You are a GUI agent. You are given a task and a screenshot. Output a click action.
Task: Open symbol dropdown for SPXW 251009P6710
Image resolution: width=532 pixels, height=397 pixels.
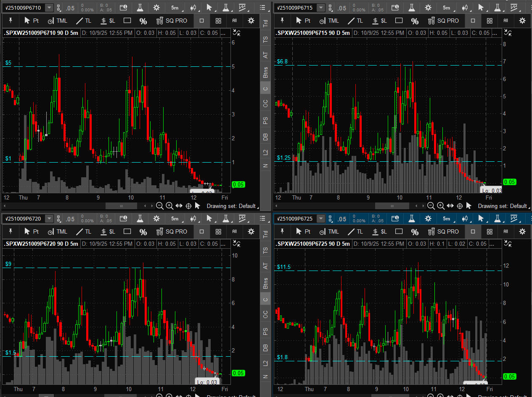(x=49, y=8)
